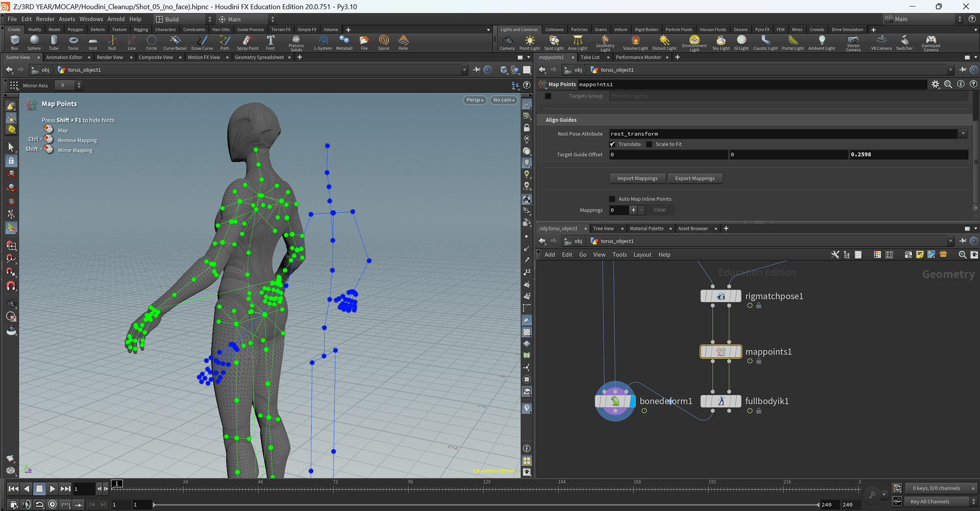The height and width of the screenshot is (511, 980).
Task: Select the Curve Bezier tool
Action: click(175, 42)
